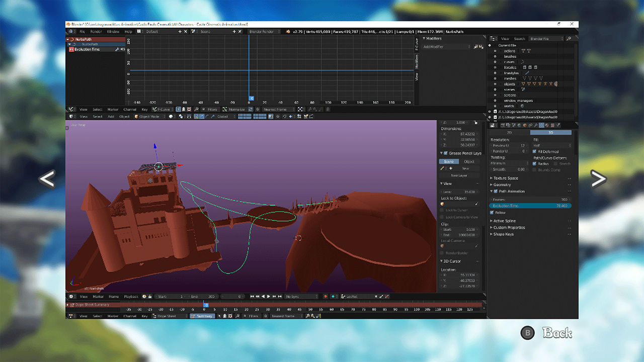Click the Evaluation Time slider in Path Animation

530,206
